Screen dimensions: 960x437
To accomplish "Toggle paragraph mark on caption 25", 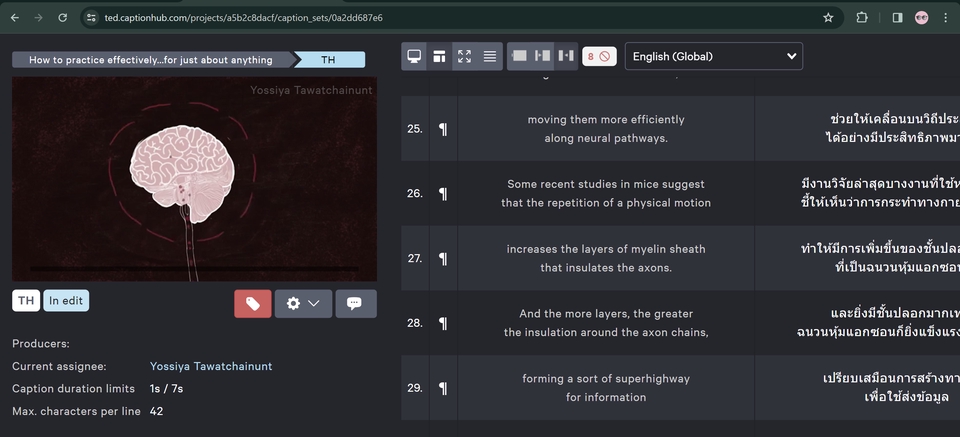I will point(443,129).
